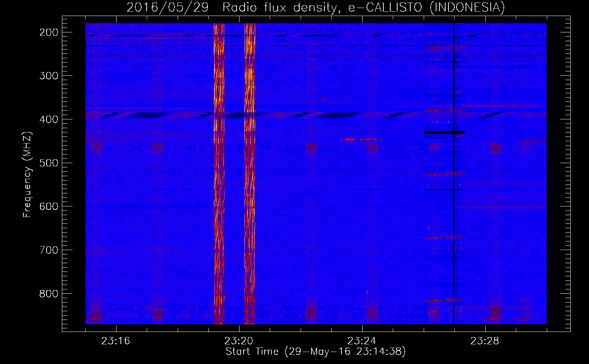589x364 pixels.
Task: Select the 300 frequency tick label
Action: pyautogui.click(x=49, y=76)
